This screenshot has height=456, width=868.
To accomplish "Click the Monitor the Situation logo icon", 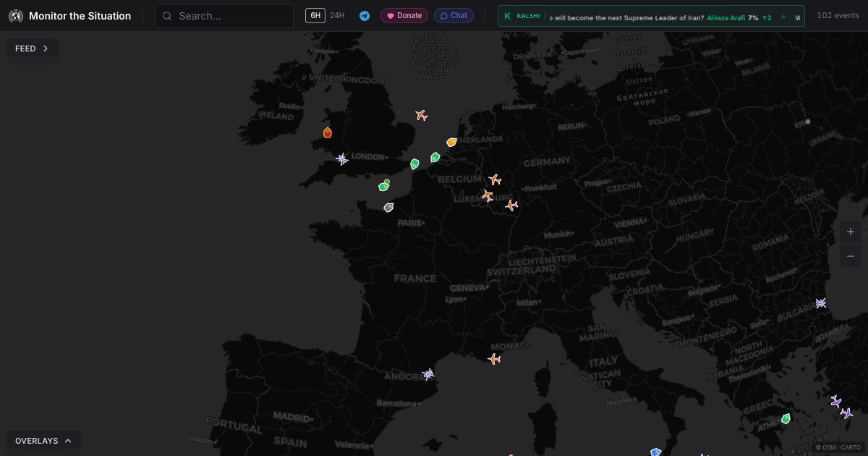I will 15,15.
